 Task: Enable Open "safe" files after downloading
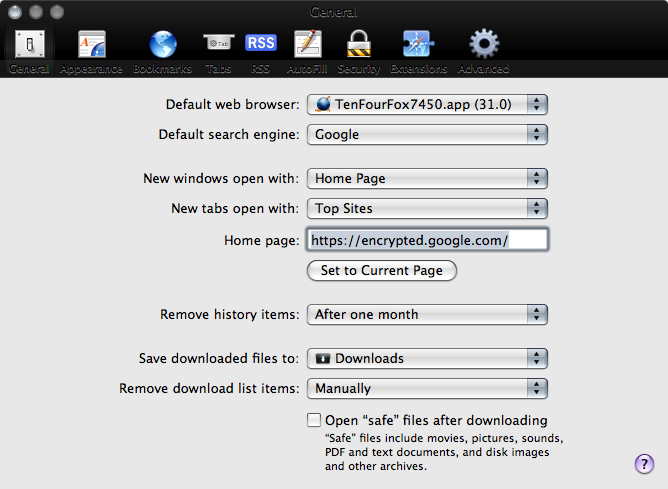314,420
